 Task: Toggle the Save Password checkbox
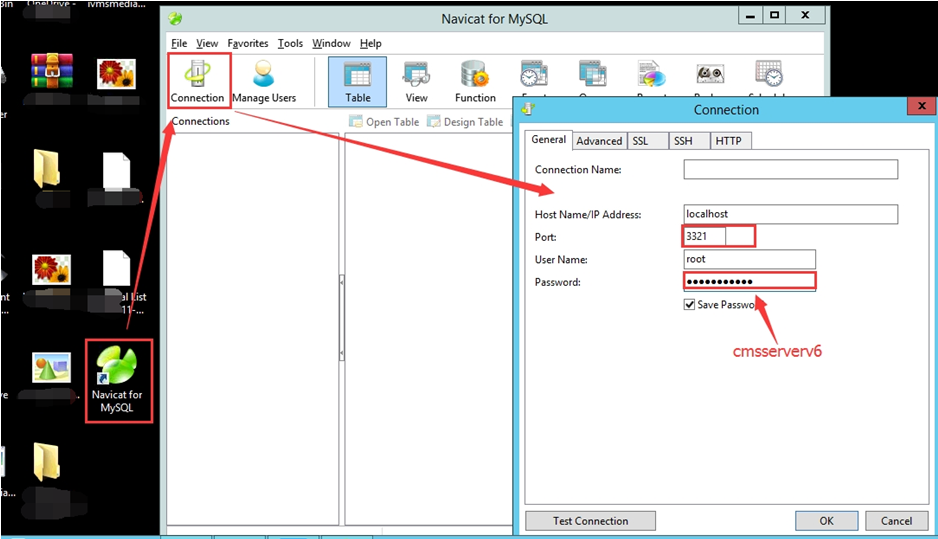point(689,304)
